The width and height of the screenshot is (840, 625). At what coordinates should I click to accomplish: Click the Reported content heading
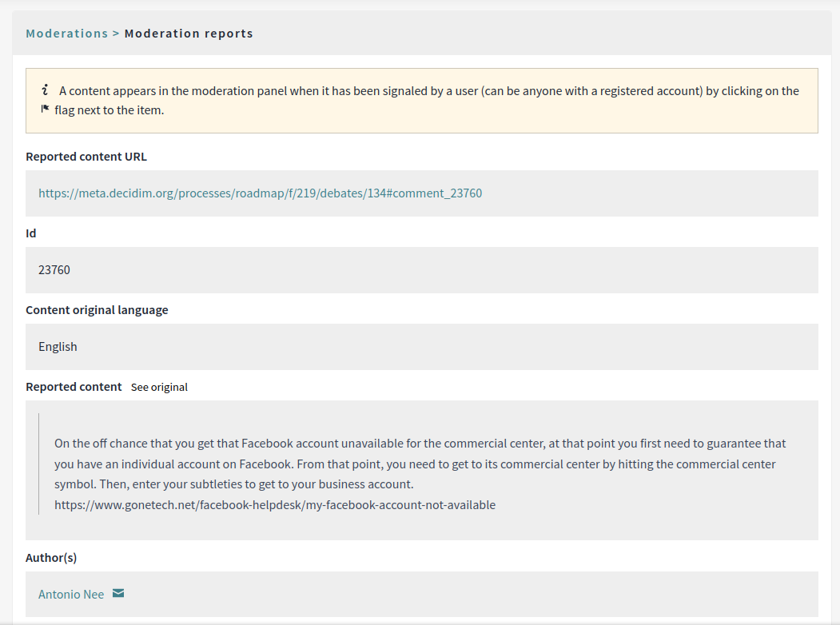point(74,387)
